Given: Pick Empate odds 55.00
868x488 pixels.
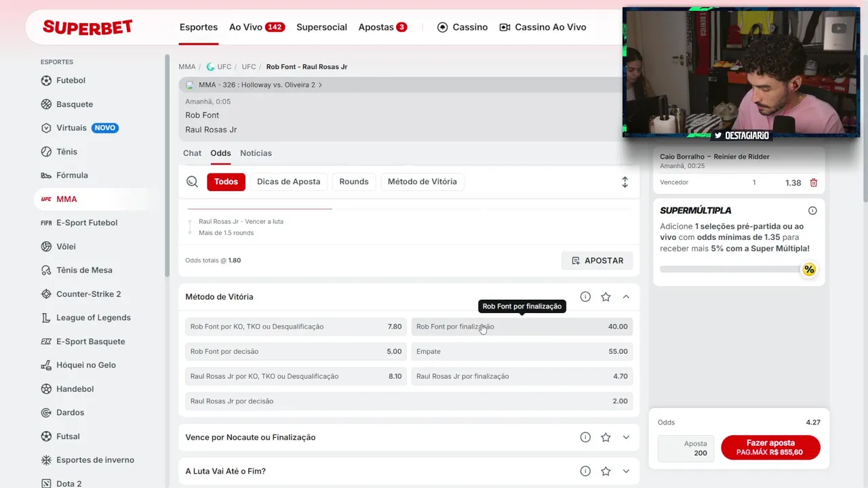Looking at the screenshot, I should click(522, 352).
